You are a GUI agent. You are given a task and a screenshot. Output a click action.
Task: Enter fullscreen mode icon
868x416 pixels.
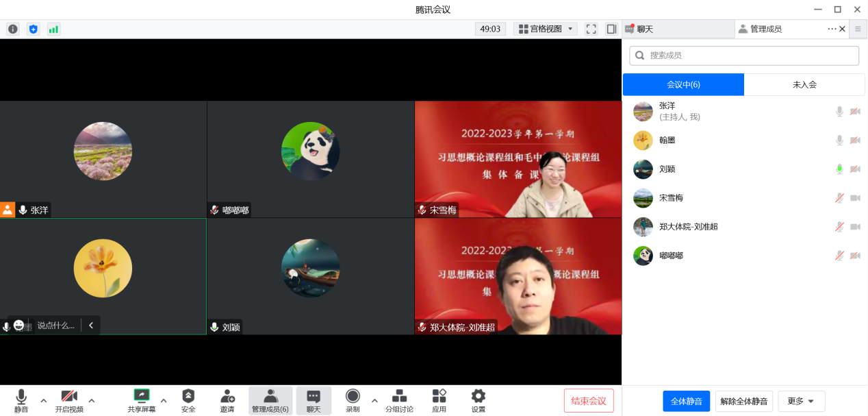pyautogui.click(x=591, y=29)
